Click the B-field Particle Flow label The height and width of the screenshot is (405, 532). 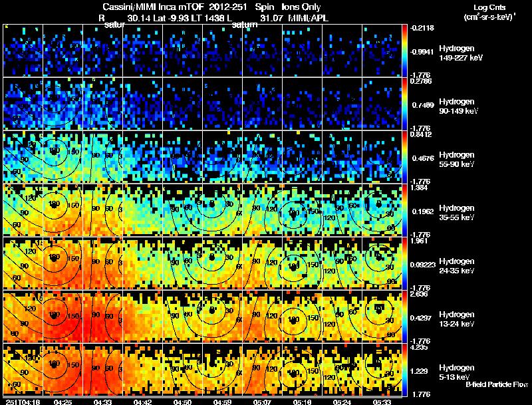pos(497,384)
